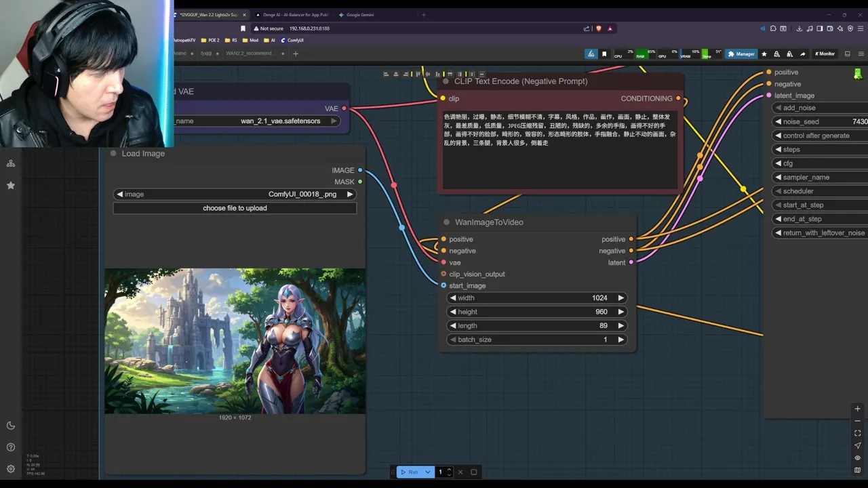The width and height of the screenshot is (868, 488).
Task: Collapse the WanImageToVideo node via its dot
Action: click(446, 222)
